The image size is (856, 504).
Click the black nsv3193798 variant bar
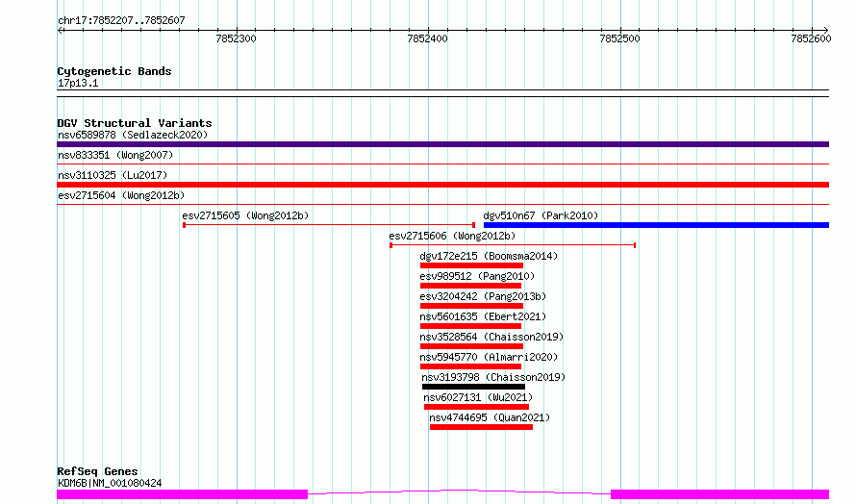[x=473, y=387]
